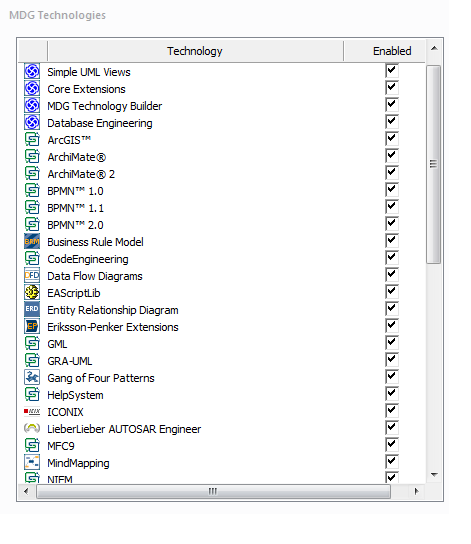This screenshot has width=471, height=544.
Task: Uncheck the GML enabled checkbox
Action: pos(392,343)
